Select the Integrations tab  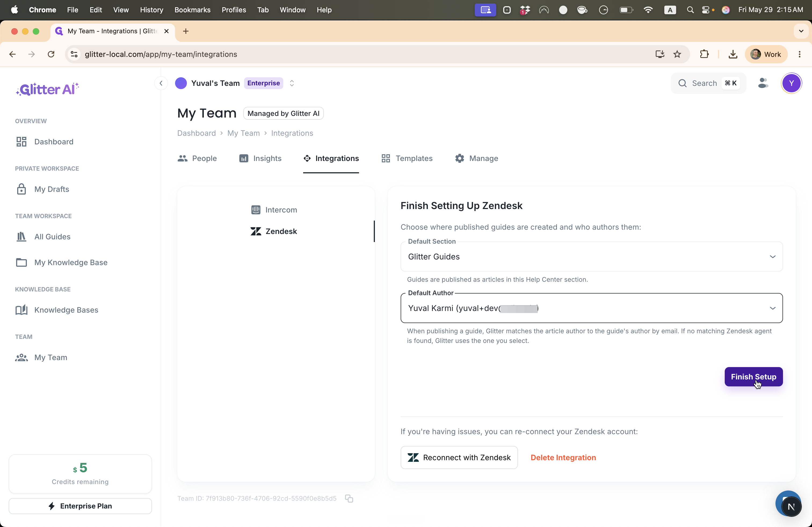tap(331, 158)
